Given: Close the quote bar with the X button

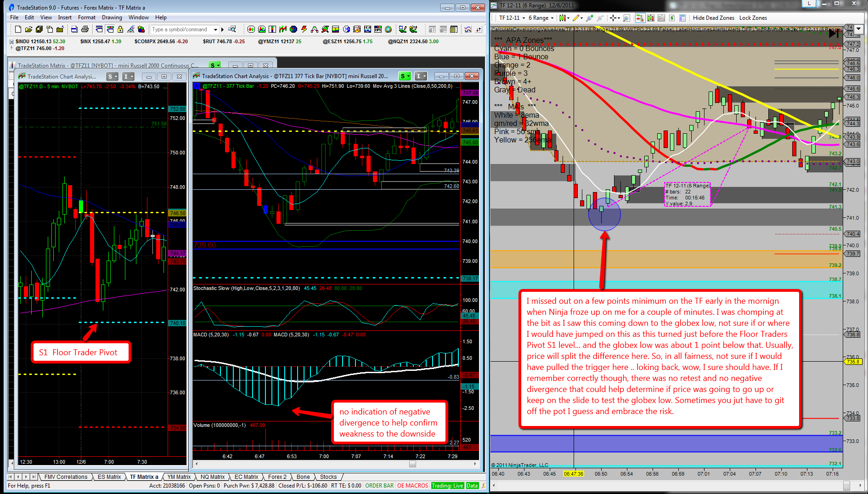Looking at the screenshot, I should (12, 41).
